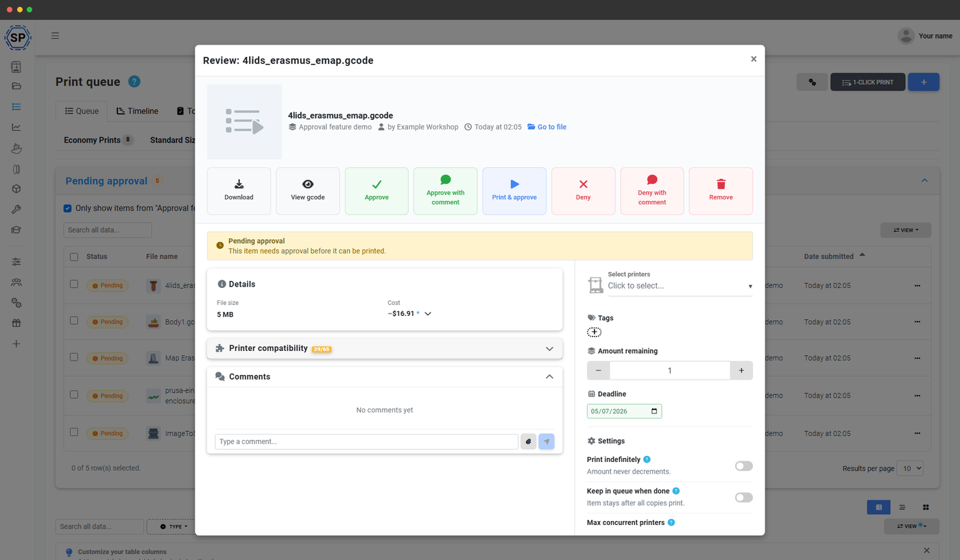Image resolution: width=960 pixels, height=560 pixels.
Task: Click the SP logo
Action: (17, 37)
